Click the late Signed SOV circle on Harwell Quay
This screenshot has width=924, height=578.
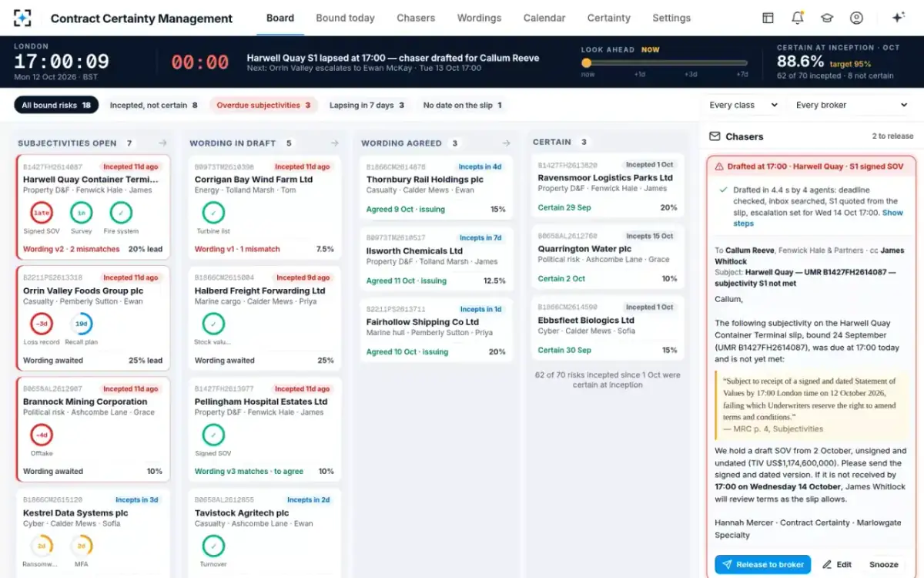click(x=42, y=213)
